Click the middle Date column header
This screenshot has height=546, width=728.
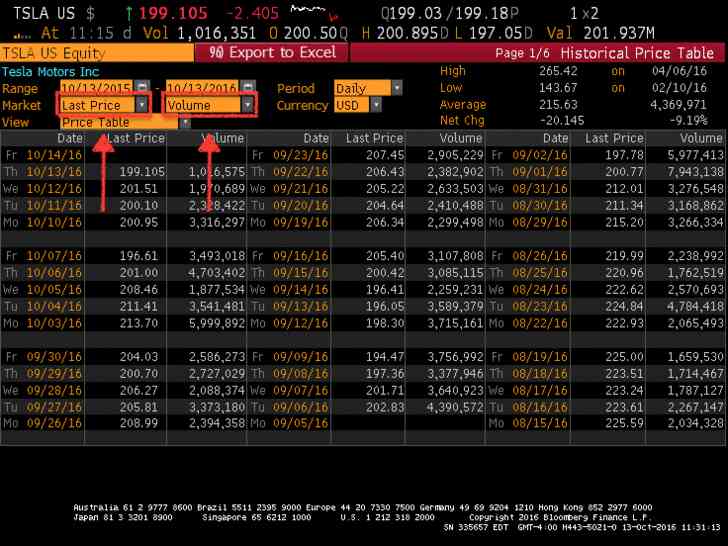[316, 138]
